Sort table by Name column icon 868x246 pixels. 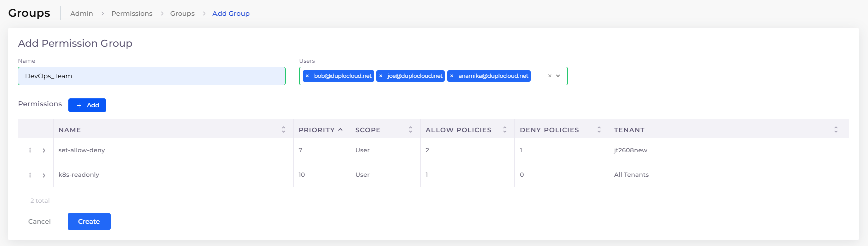[283, 130]
